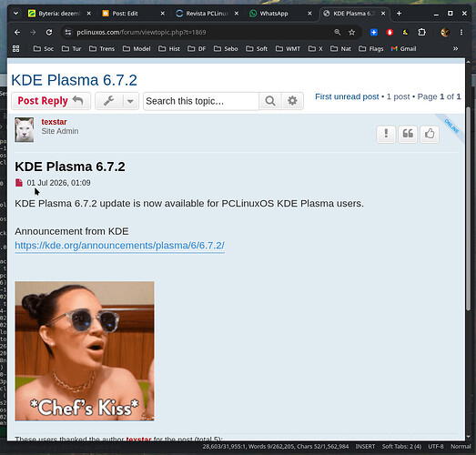
Task: Expand the topic tools dropdown arrow
Action: coord(130,101)
